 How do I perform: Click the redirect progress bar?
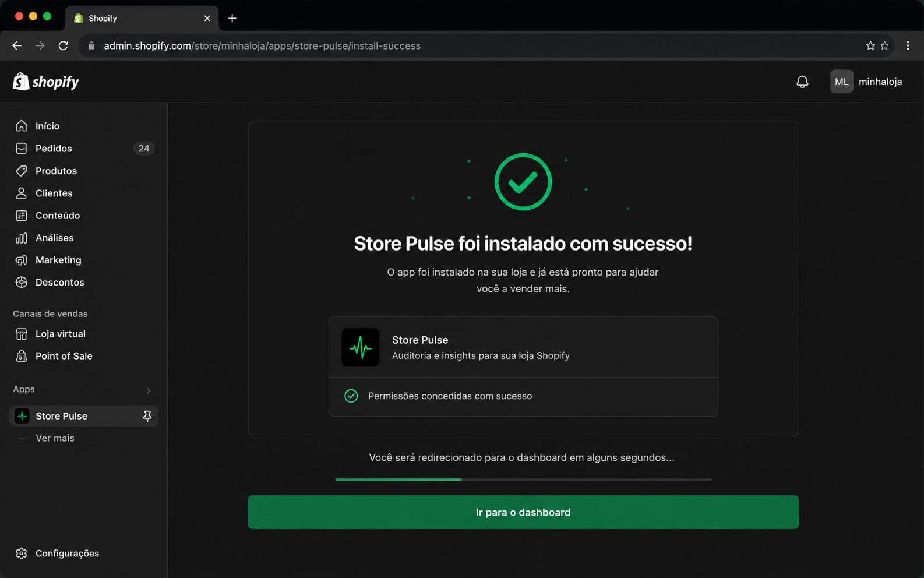click(x=523, y=480)
